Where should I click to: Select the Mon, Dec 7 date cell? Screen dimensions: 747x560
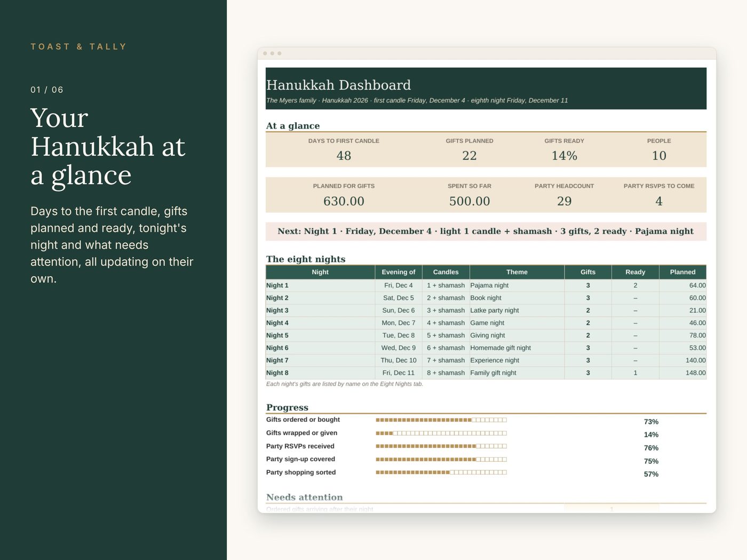(x=399, y=323)
